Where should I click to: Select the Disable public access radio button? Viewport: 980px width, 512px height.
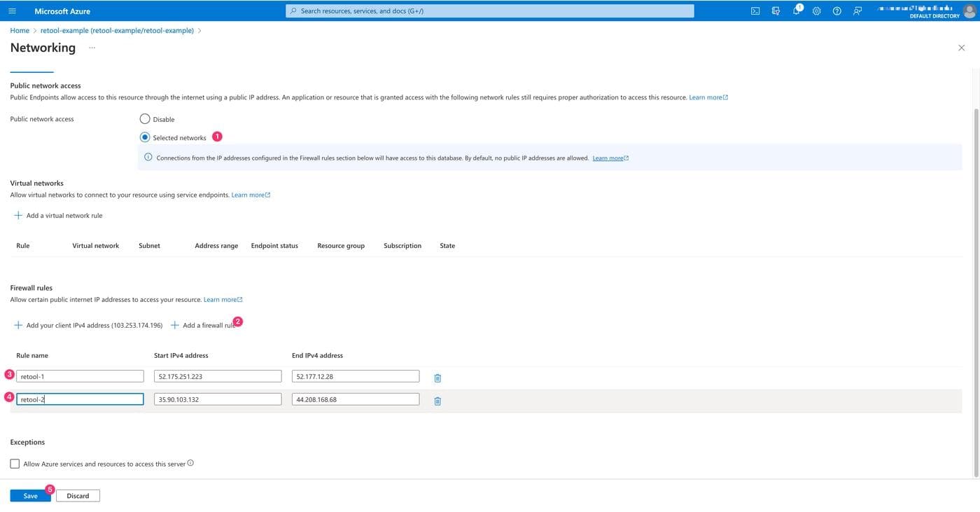(x=145, y=119)
